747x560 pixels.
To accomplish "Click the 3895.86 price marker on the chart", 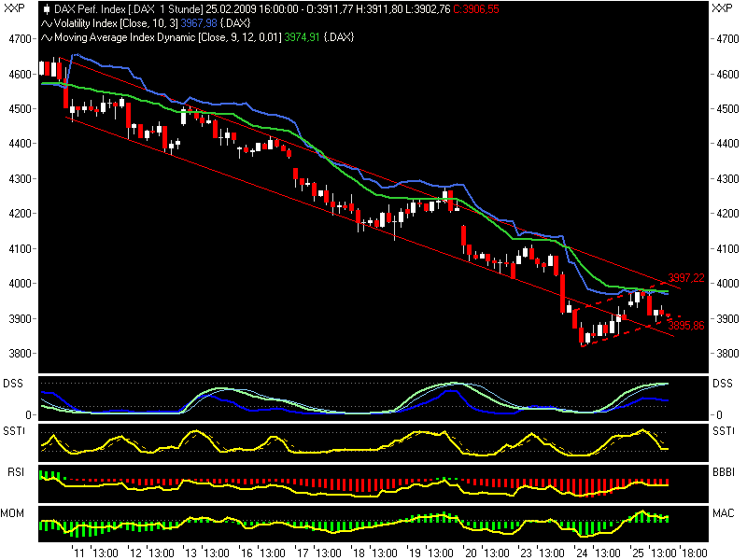I will (685, 325).
